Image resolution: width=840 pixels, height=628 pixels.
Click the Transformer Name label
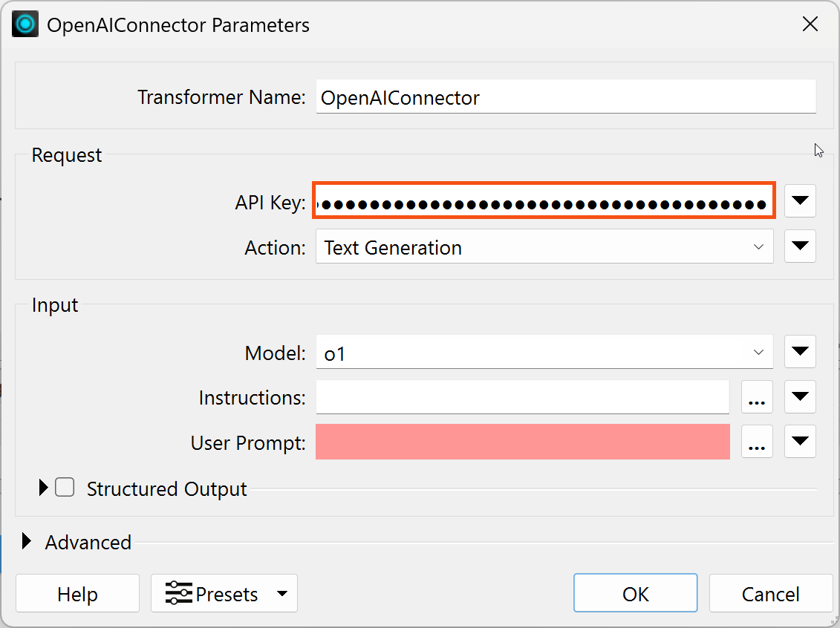pyautogui.click(x=221, y=97)
